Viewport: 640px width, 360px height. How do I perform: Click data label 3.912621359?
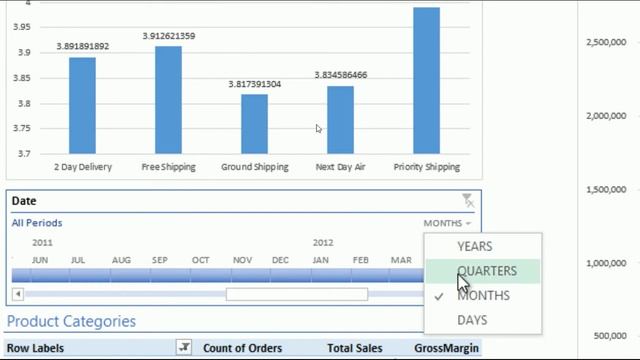coord(169,36)
